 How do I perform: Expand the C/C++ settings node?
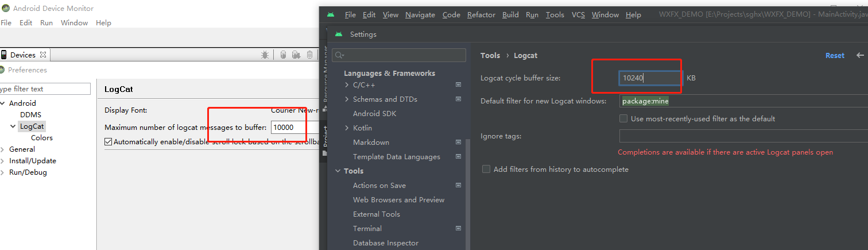(x=347, y=85)
